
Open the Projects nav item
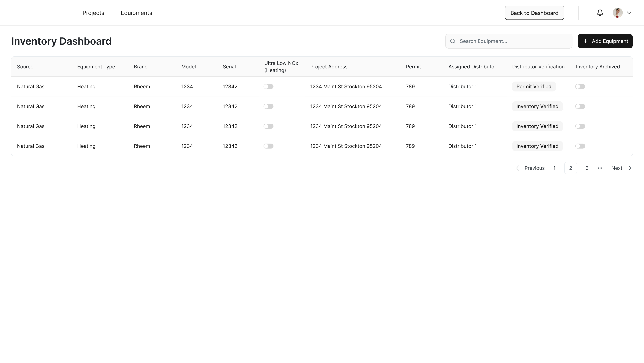point(93,13)
